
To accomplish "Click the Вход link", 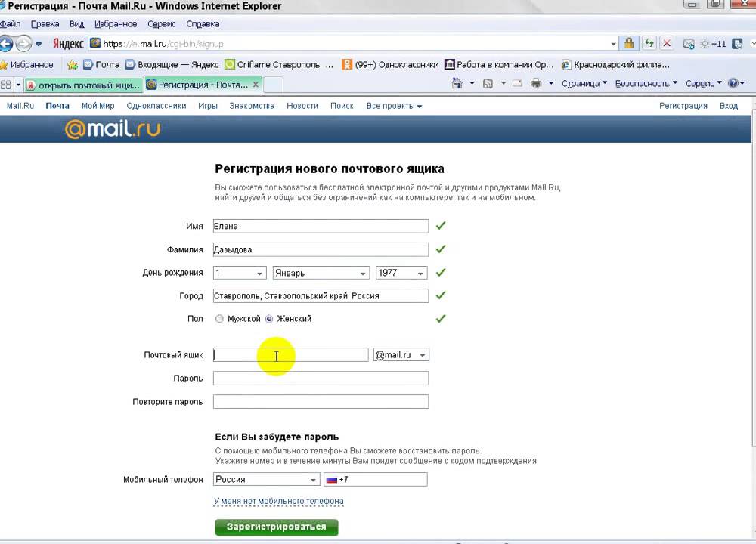I will coord(729,106).
